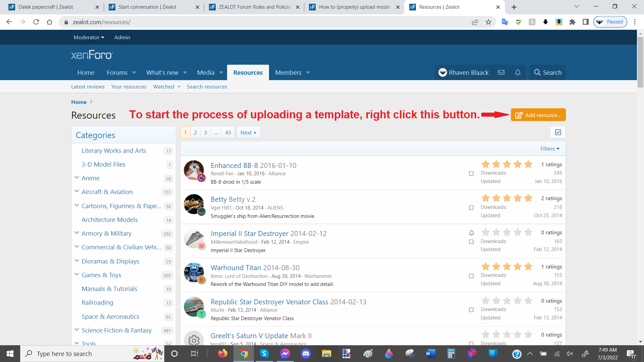Tick the checkbox for Betty v.2
This screenshot has width=644, height=362.
coord(471,208)
